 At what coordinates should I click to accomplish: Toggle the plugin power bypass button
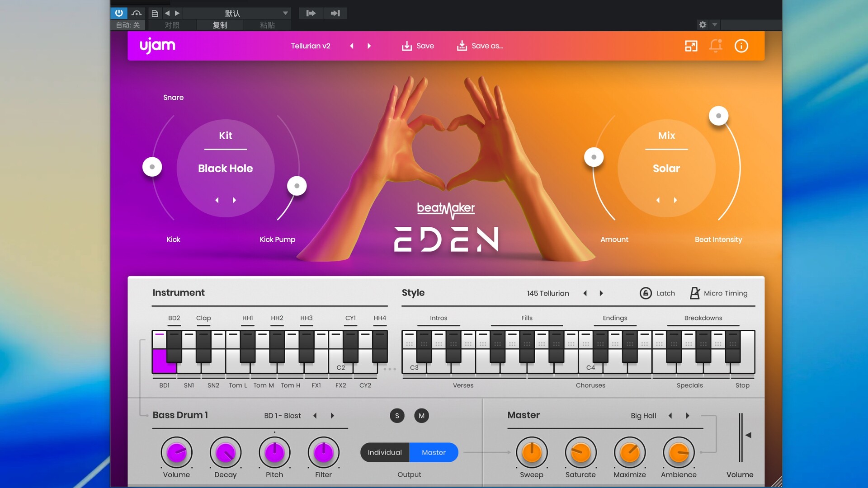(119, 13)
